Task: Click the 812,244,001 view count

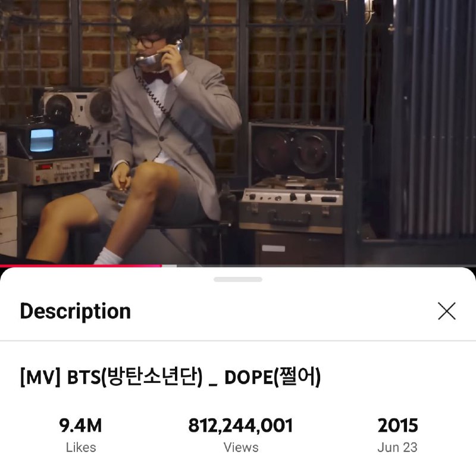Action: [x=241, y=425]
